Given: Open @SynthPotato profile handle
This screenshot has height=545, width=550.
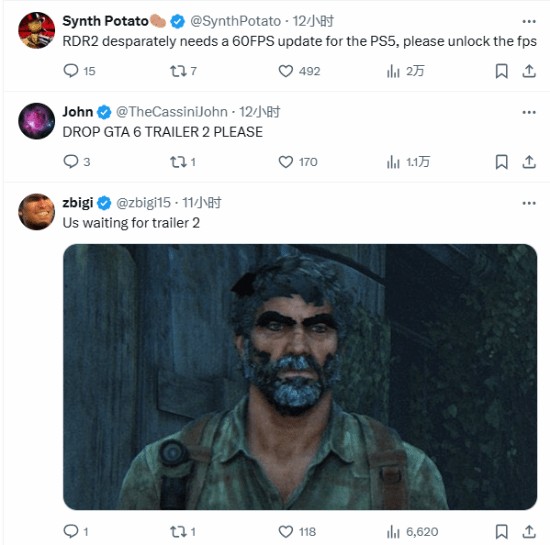Looking at the screenshot, I should click(235, 21).
